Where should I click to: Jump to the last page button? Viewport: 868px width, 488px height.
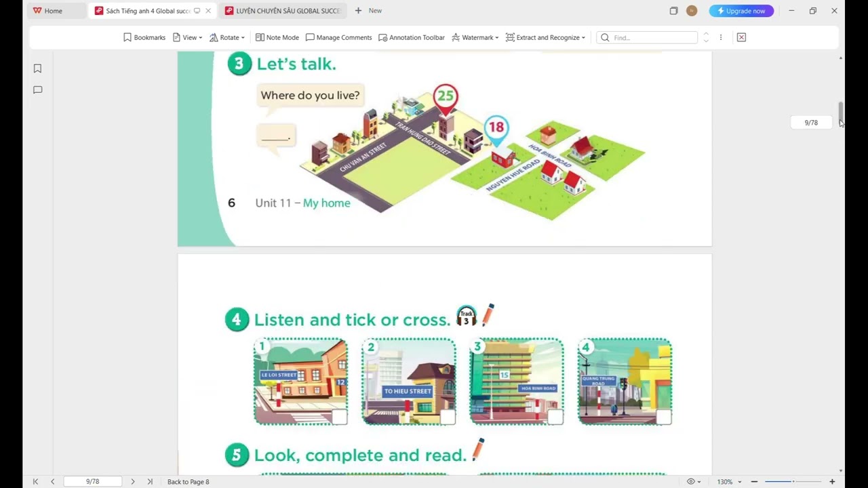[150, 482]
